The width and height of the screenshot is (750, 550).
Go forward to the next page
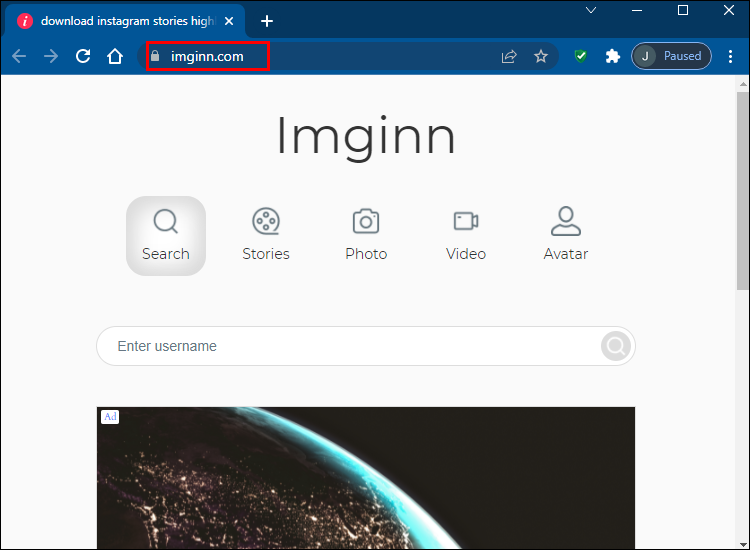(51, 56)
